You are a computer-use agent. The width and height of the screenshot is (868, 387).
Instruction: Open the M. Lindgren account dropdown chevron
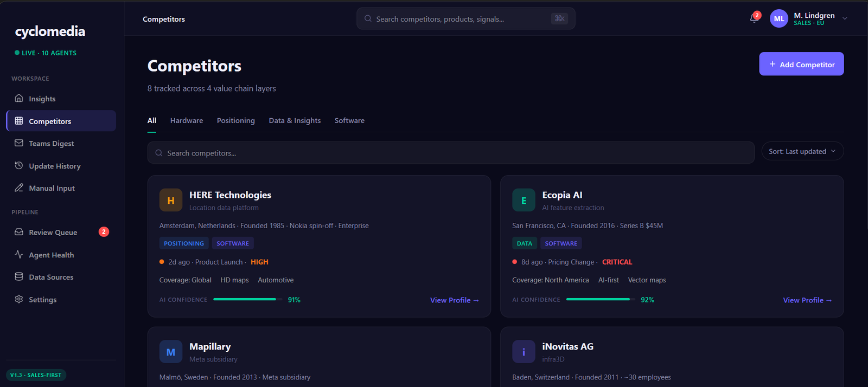click(845, 18)
